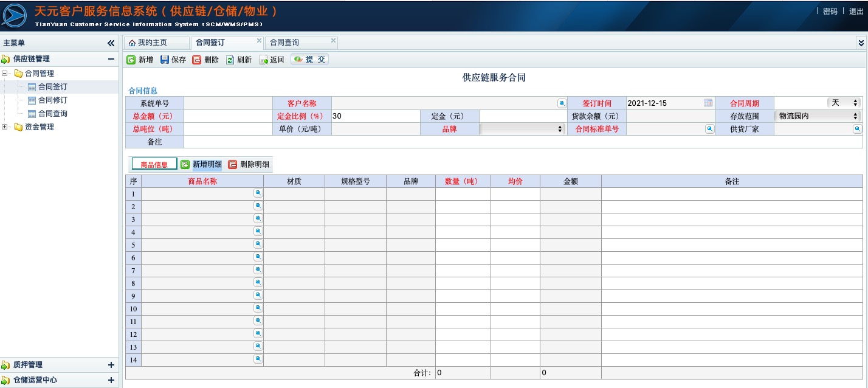Click the 新增 (add new) toolbar icon
This screenshot has width=868, height=388.
pyautogui.click(x=131, y=60)
